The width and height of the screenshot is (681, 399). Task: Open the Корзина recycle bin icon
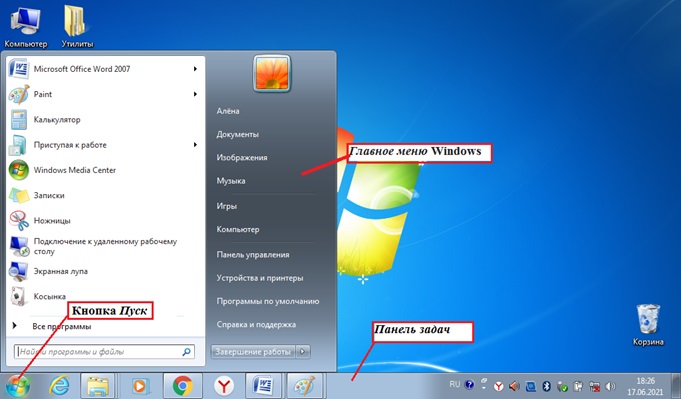tap(648, 324)
